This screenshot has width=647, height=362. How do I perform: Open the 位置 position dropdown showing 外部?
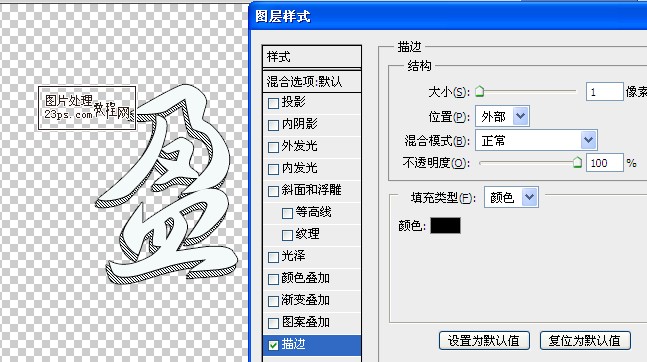point(502,116)
